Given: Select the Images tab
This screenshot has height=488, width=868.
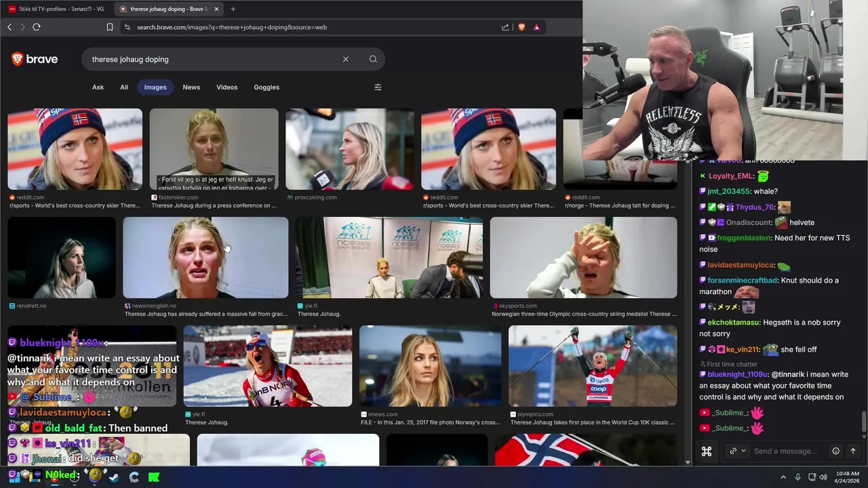Looking at the screenshot, I should pyautogui.click(x=155, y=87).
